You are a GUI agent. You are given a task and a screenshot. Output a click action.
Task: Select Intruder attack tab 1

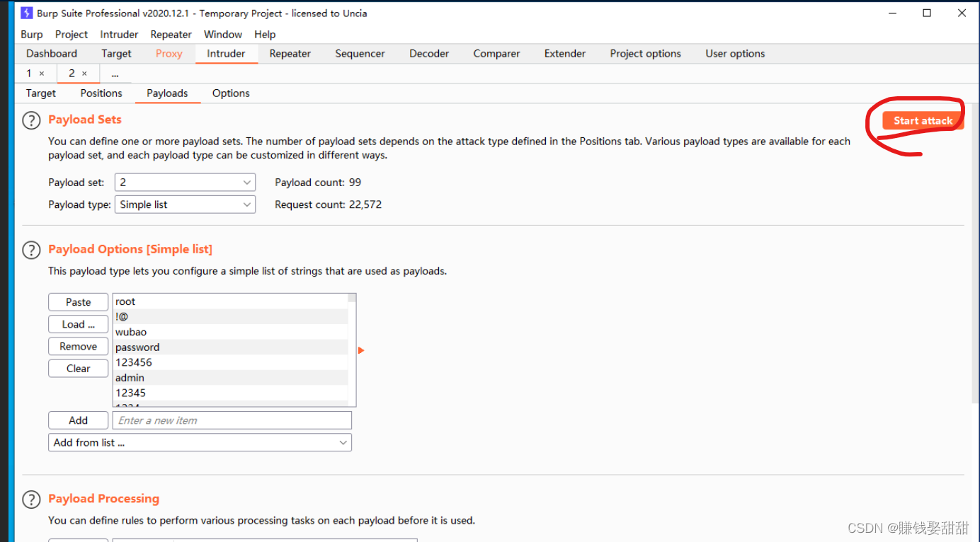click(x=29, y=74)
